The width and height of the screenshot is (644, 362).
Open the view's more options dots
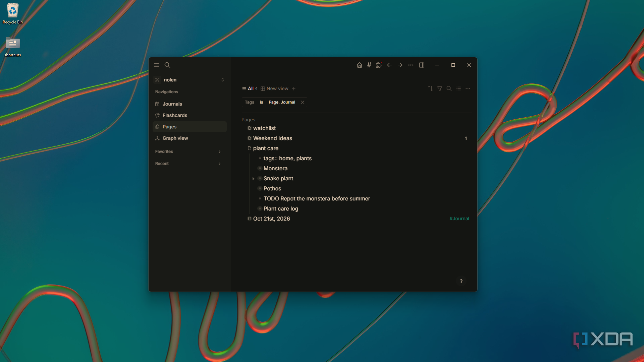468,88
